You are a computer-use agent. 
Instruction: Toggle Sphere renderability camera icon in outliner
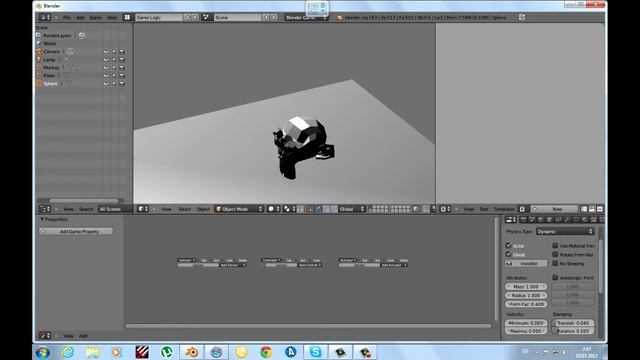tap(122, 84)
